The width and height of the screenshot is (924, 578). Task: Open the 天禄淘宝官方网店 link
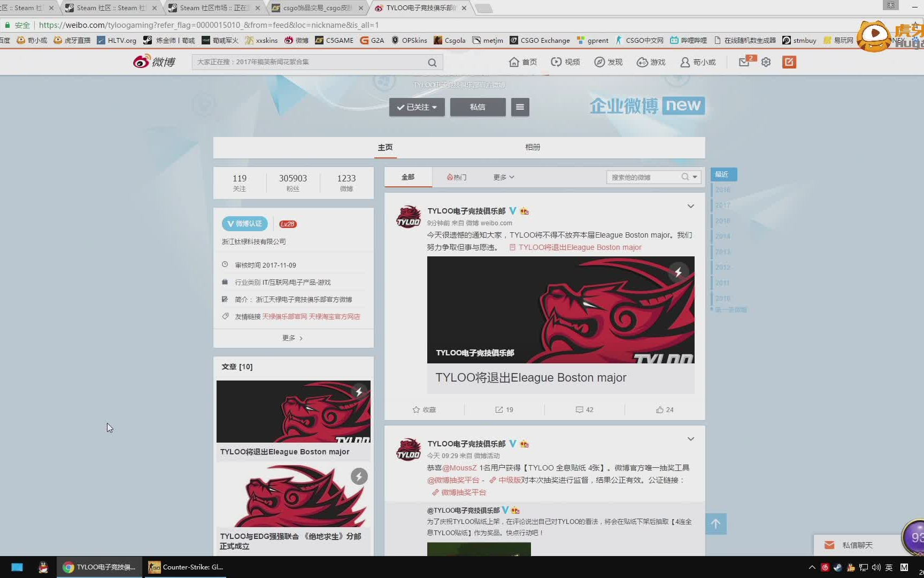[334, 316]
